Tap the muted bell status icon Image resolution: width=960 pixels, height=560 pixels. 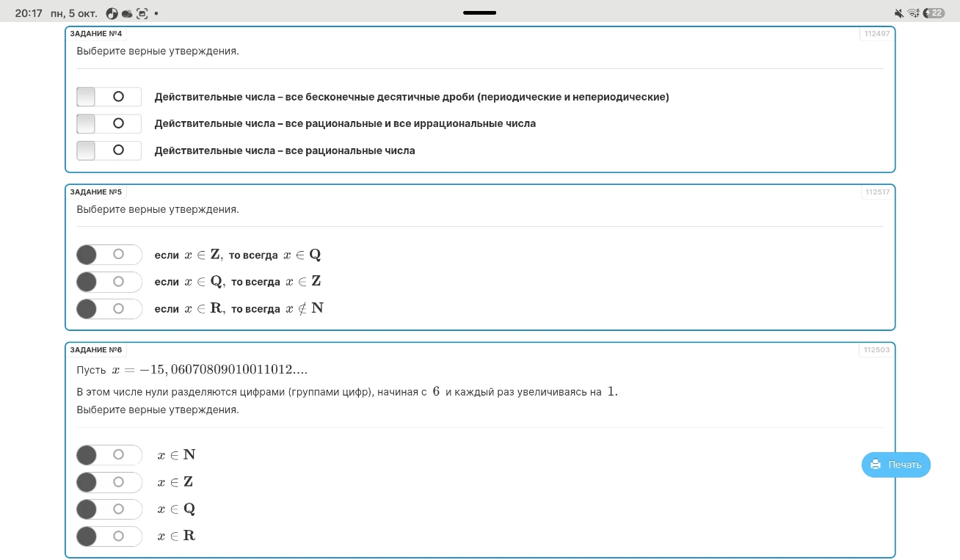[x=899, y=13]
